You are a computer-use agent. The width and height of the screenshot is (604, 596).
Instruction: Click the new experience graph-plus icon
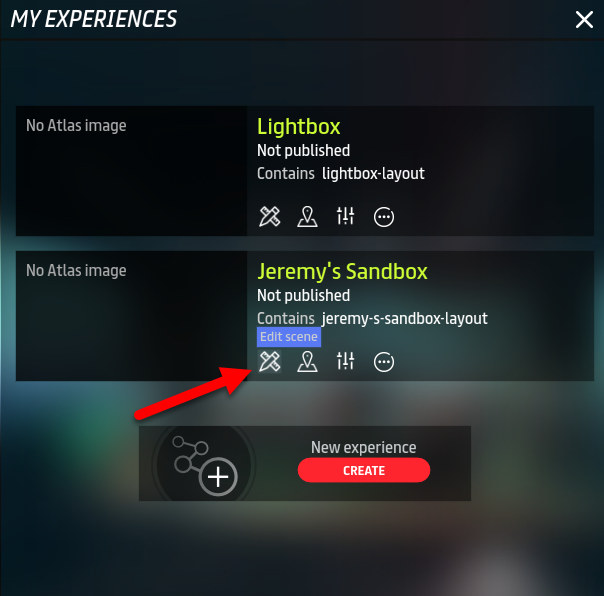(205, 465)
